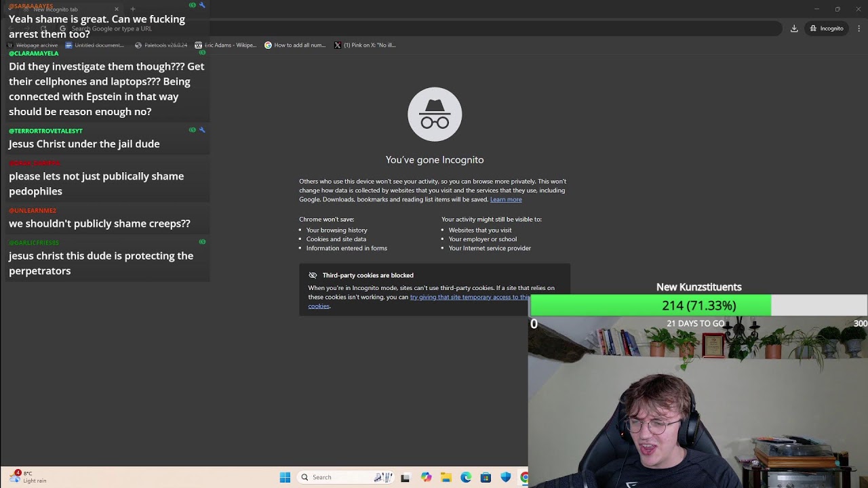This screenshot has height=488, width=868.
Task: Click the Third-party cookies are blocked title
Action: point(368,275)
